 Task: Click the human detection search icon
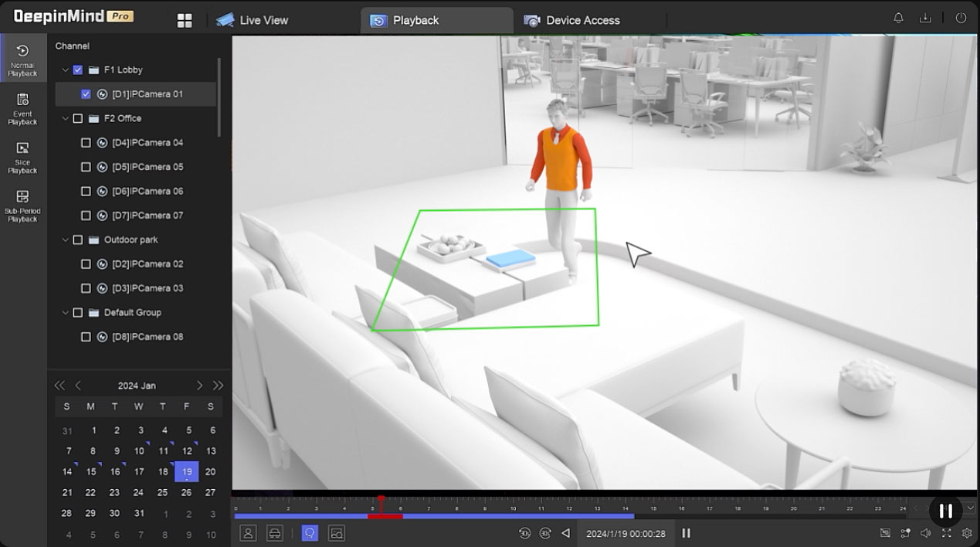248,533
